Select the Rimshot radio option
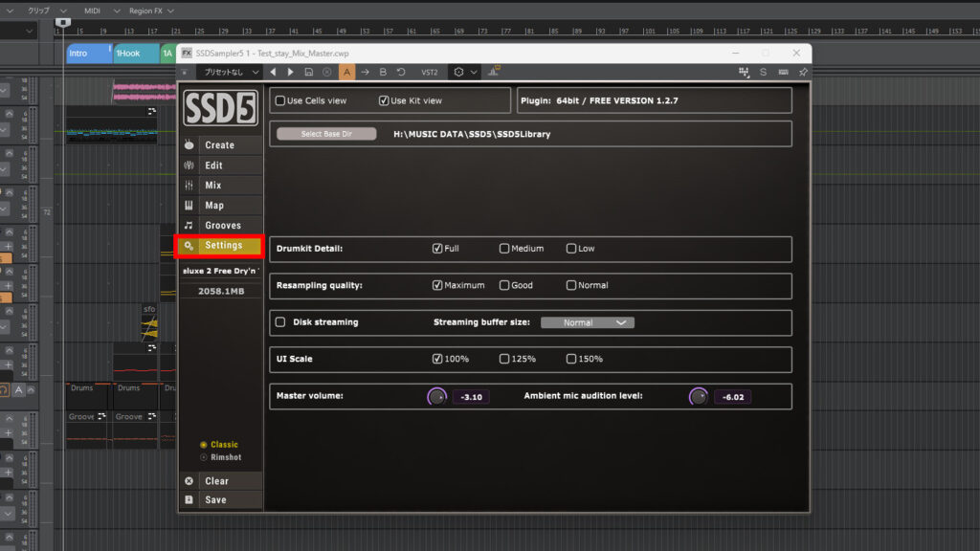The height and width of the screenshot is (551, 980). click(x=204, y=457)
